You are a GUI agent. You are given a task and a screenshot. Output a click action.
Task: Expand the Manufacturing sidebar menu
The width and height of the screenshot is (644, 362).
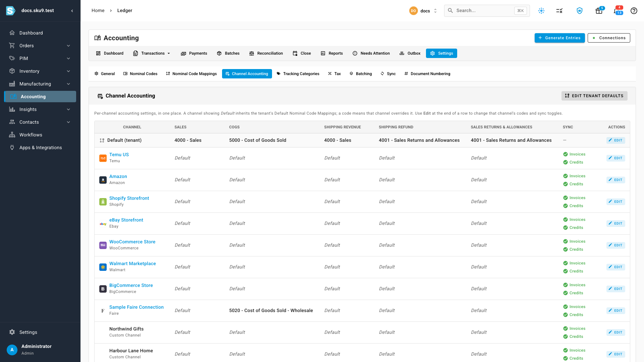(x=40, y=84)
